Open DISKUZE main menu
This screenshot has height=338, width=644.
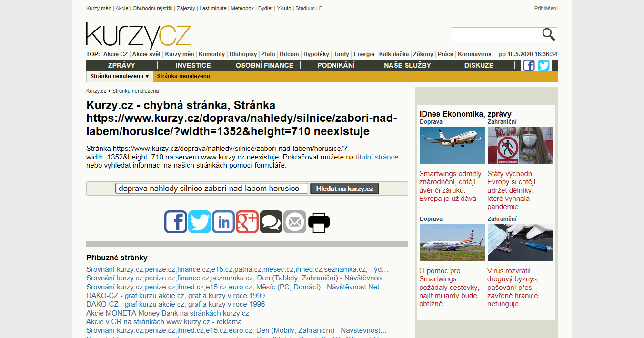tap(479, 65)
